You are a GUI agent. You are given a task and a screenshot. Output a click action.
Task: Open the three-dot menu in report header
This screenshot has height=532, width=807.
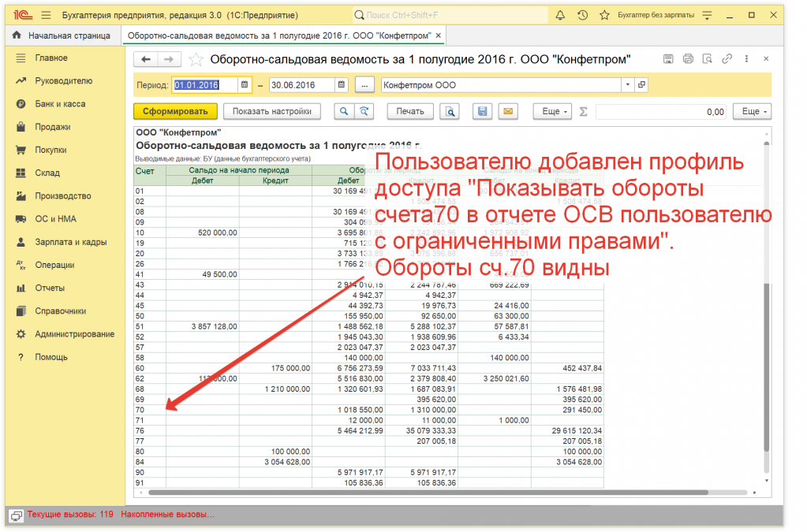click(x=746, y=59)
